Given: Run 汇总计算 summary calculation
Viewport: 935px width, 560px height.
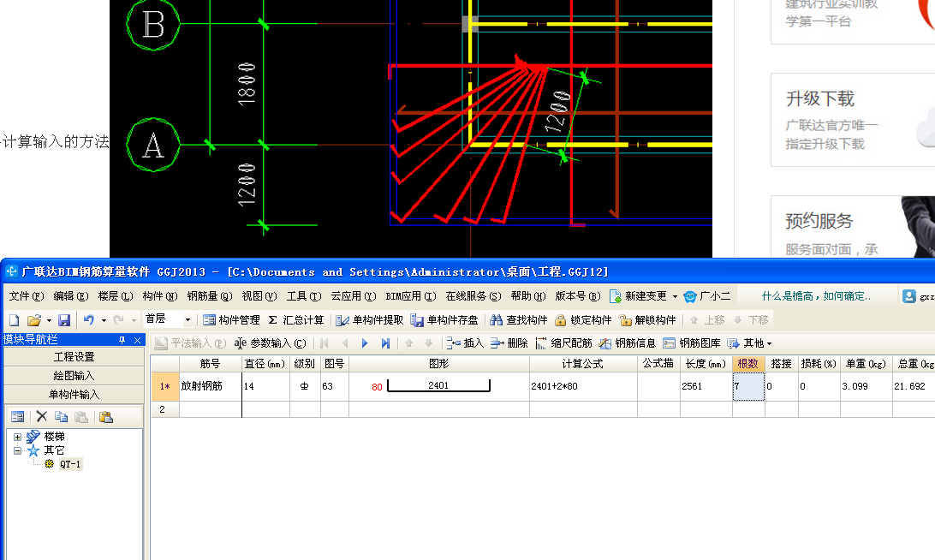Looking at the screenshot, I should coord(295,320).
